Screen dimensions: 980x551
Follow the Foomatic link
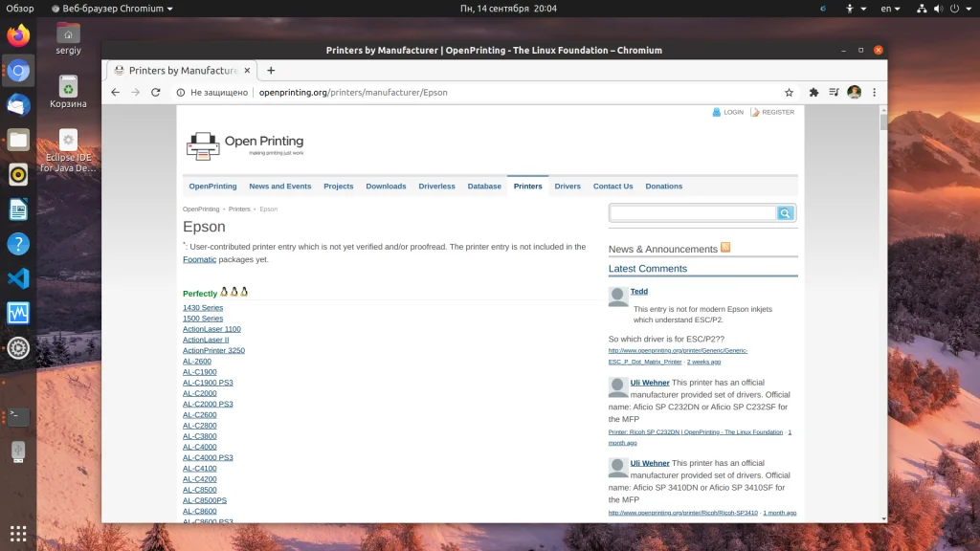pos(199,259)
